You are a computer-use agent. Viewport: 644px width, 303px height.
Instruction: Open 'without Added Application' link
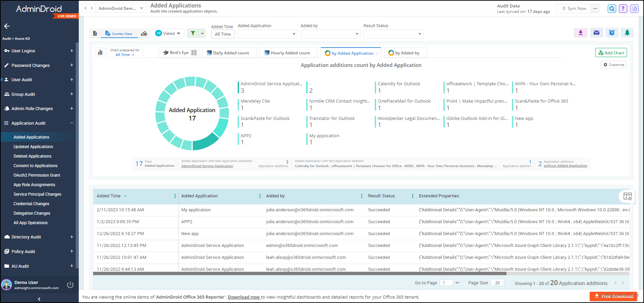click(x=565, y=166)
